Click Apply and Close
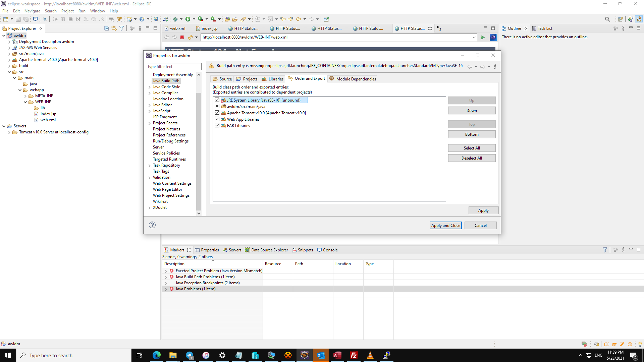The height and width of the screenshot is (362, 644). pyautogui.click(x=445, y=226)
